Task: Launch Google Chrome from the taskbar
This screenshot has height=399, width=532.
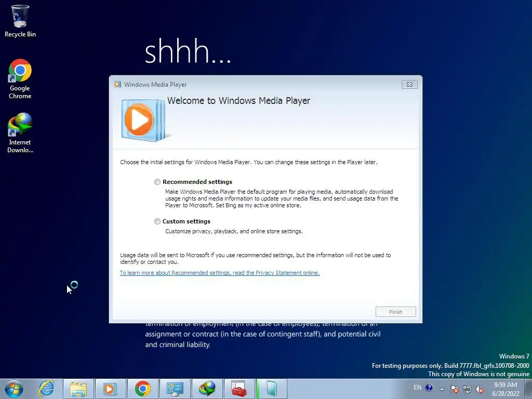Action: 142,389
